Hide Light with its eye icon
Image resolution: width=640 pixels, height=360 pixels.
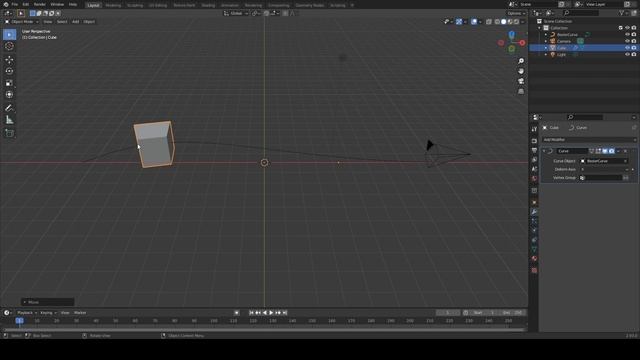click(627, 54)
